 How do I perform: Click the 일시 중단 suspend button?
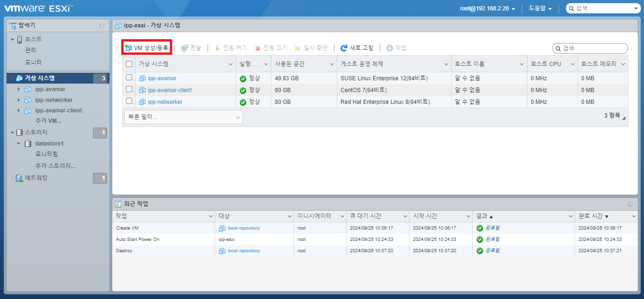(x=311, y=48)
